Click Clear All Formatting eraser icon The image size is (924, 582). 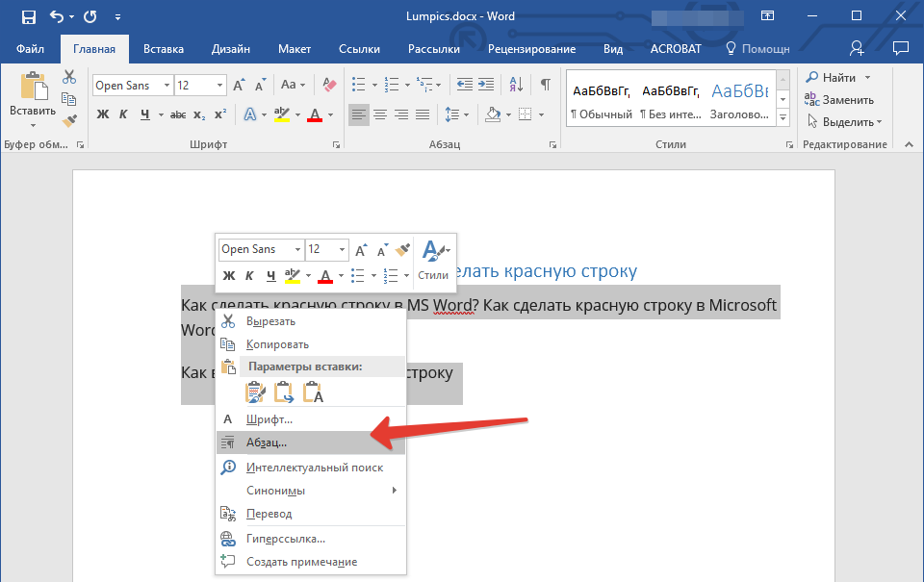(329, 85)
